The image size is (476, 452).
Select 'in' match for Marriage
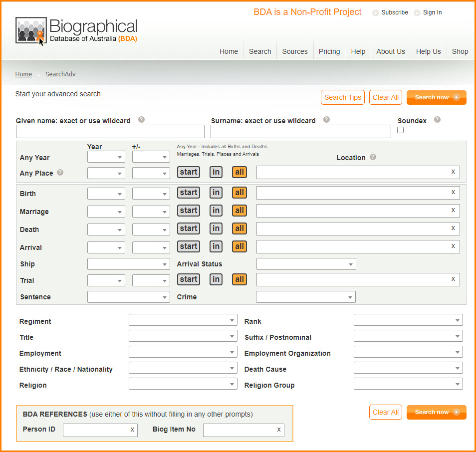pos(216,211)
